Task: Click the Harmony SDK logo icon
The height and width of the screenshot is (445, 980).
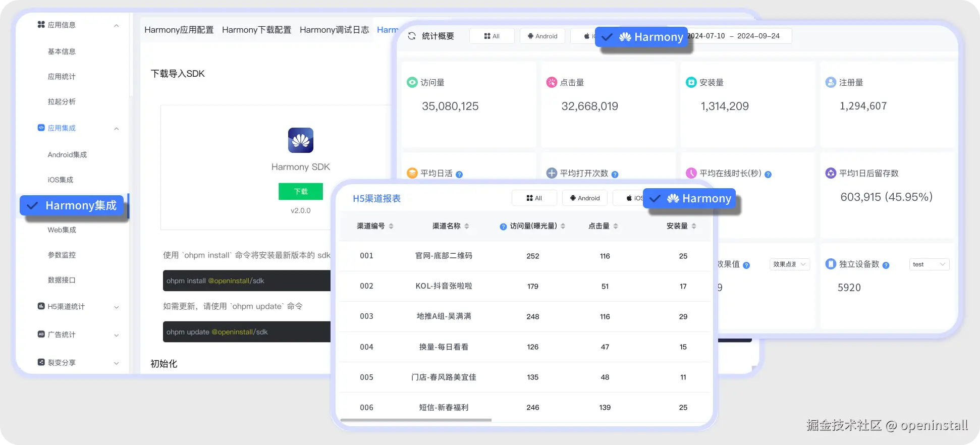Action: click(301, 140)
